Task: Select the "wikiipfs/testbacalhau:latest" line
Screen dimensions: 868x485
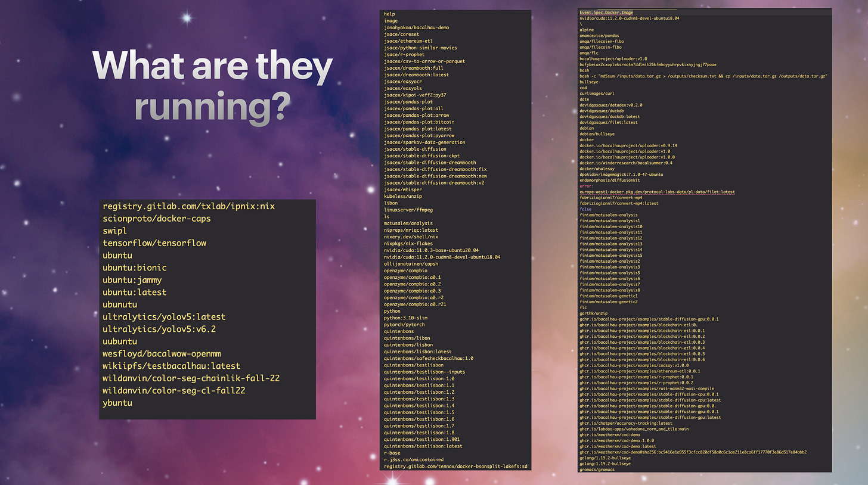Action: [x=172, y=366]
